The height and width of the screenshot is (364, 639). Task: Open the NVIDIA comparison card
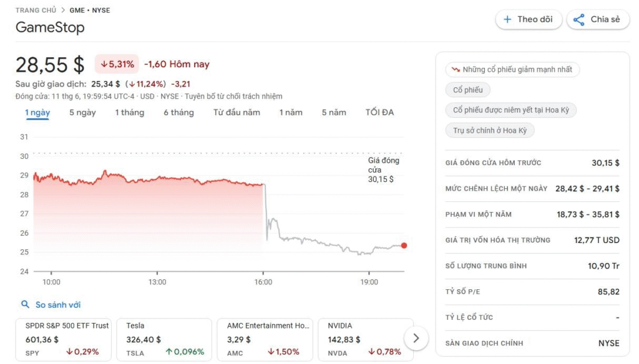point(366,340)
